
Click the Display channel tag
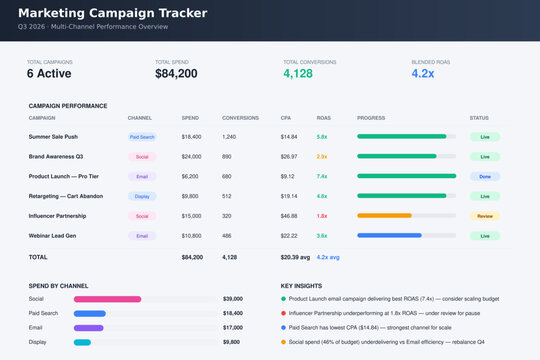(x=142, y=196)
